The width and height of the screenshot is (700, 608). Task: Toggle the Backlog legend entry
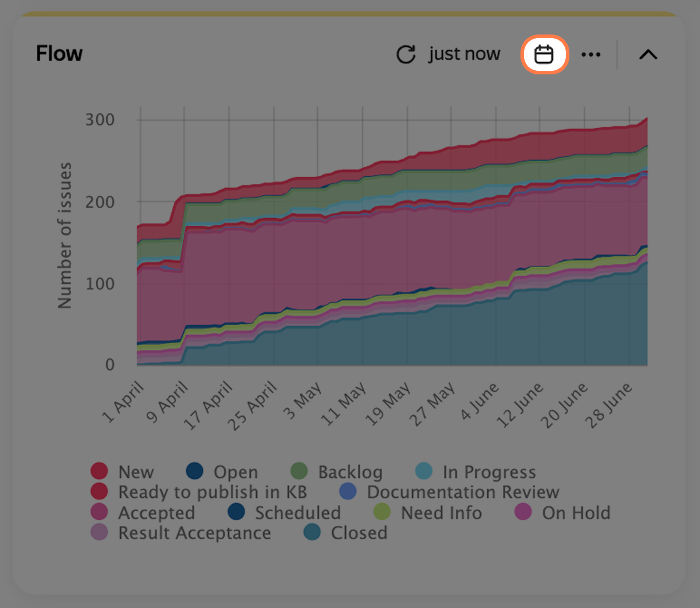(x=337, y=471)
